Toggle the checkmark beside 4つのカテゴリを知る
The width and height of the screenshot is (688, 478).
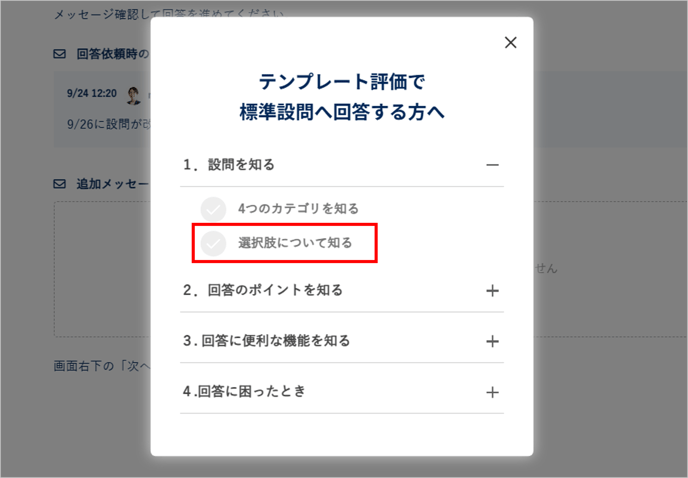(x=213, y=209)
